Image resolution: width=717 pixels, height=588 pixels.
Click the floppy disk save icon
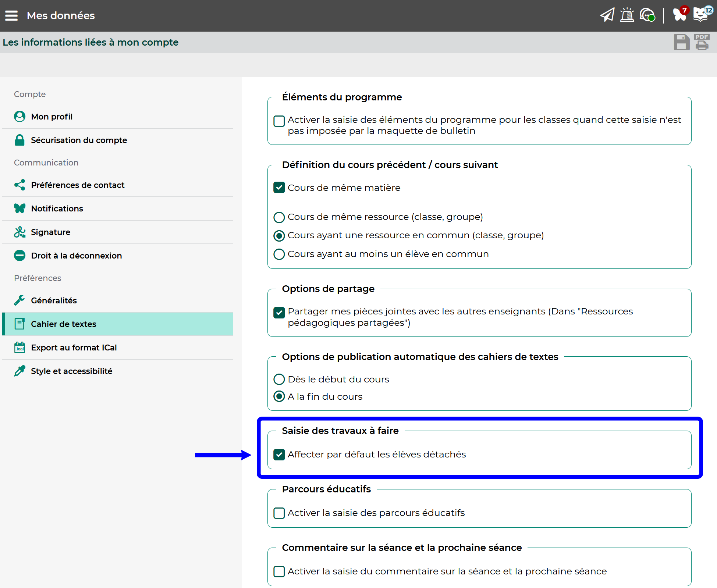681,42
